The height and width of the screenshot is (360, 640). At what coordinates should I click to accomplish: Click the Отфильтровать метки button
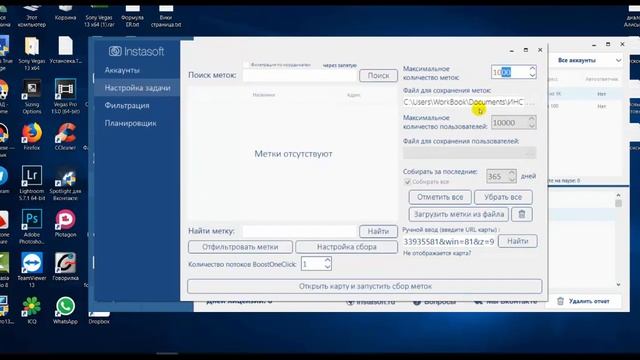240,247
